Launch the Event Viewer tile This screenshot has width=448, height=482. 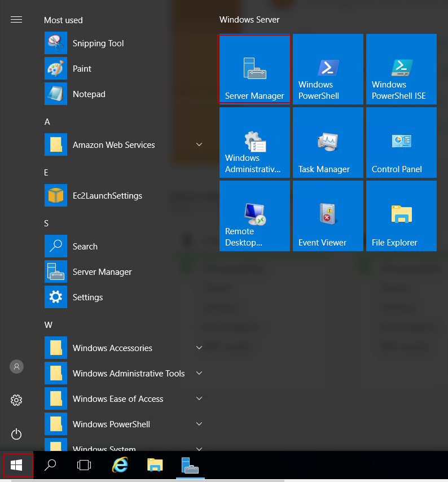[x=328, y=216]
